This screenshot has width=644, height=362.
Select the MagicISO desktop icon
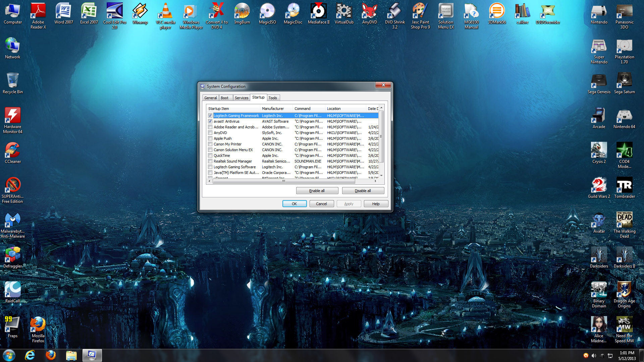(x=267, y=13)
